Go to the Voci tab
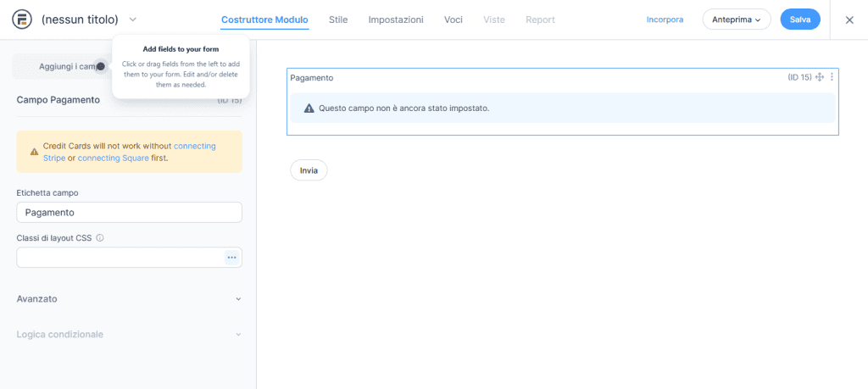The height and width of the screenshot is (389, 868). click(x=453, y=19)
